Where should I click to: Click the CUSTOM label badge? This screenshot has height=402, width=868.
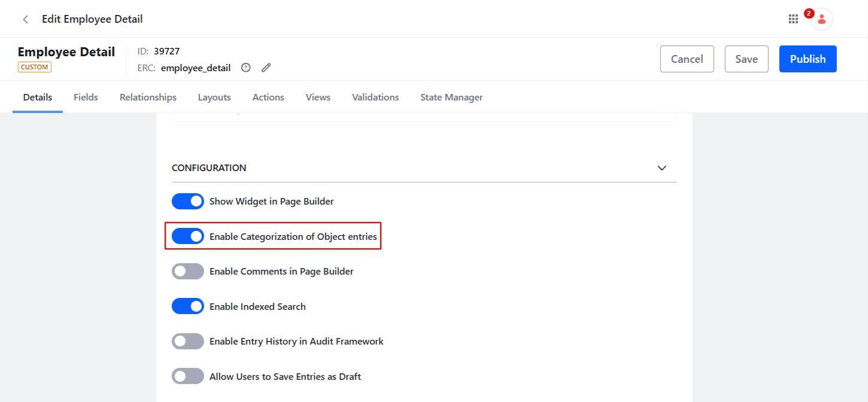tap(34, 67)
